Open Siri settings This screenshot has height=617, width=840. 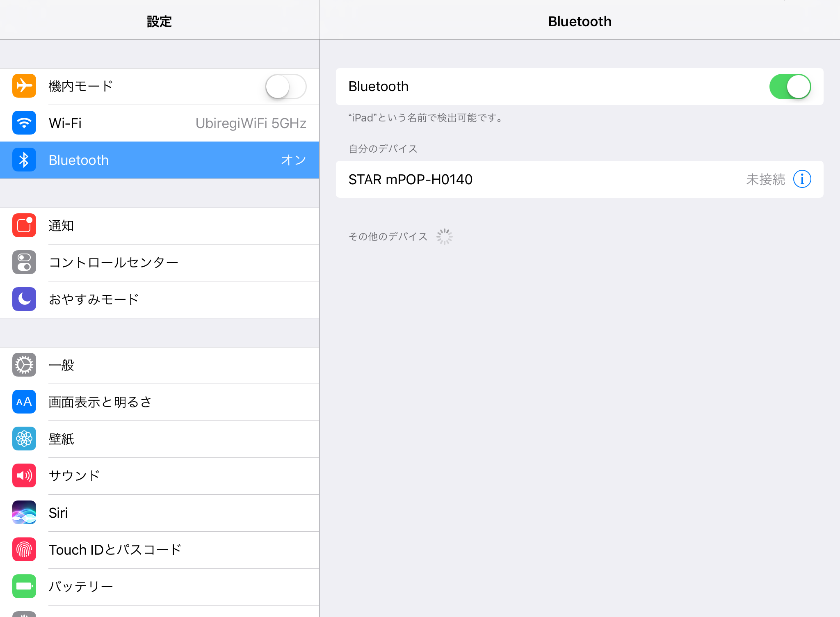click(x=160, y=513)
